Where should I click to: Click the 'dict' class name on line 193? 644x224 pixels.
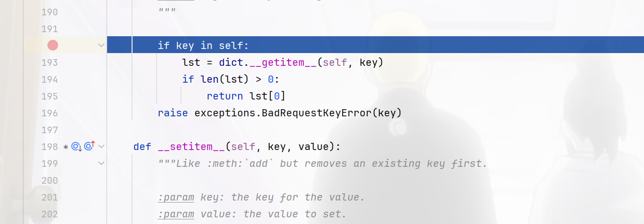230,63
